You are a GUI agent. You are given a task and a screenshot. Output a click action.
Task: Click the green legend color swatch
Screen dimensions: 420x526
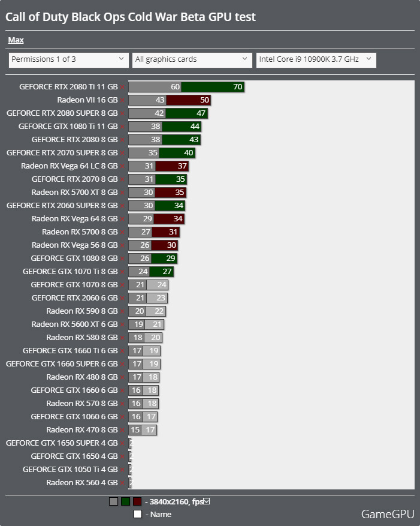[x=125, y=501]
